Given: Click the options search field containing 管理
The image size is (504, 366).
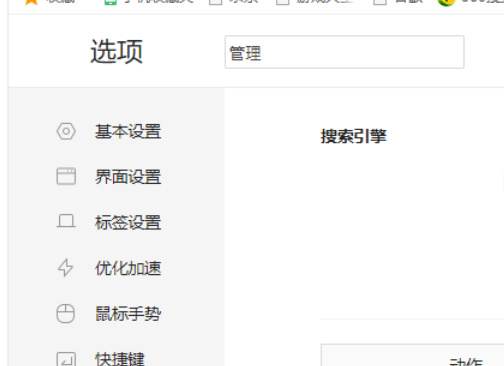Looking at the screenshot, I should coord(344,52).
